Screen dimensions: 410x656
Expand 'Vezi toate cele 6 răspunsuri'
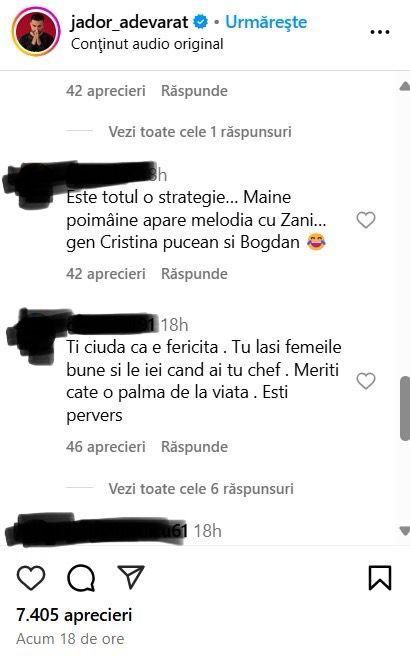(x=201, y=489)
